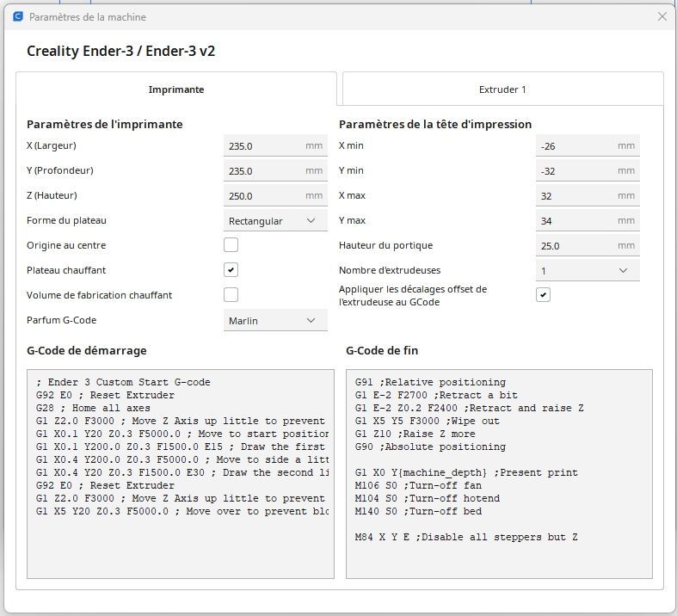The height and width of the screenshot is (616, 677).
Task: Edit the X (Largeur) value field
Action: point(275,146)
